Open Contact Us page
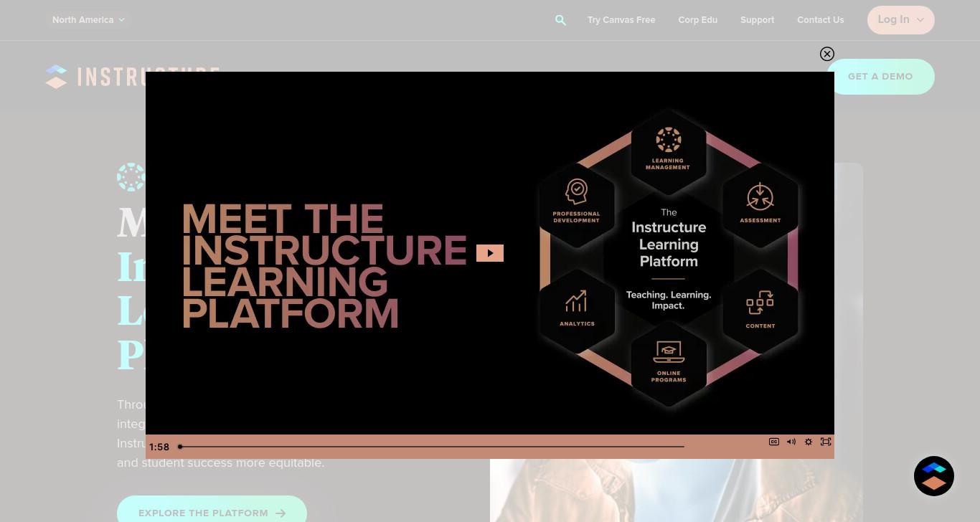980x522 pixels. pos(820,20)
